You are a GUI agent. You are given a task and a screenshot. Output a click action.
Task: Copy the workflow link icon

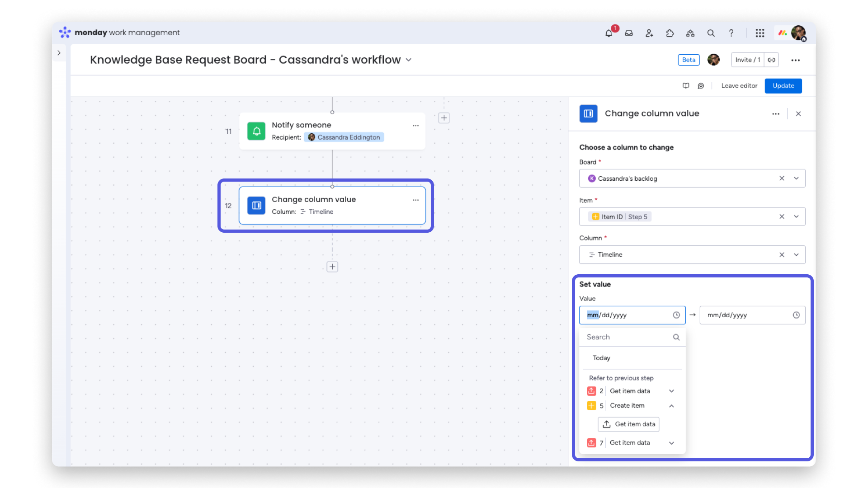[x=772, y=60]
